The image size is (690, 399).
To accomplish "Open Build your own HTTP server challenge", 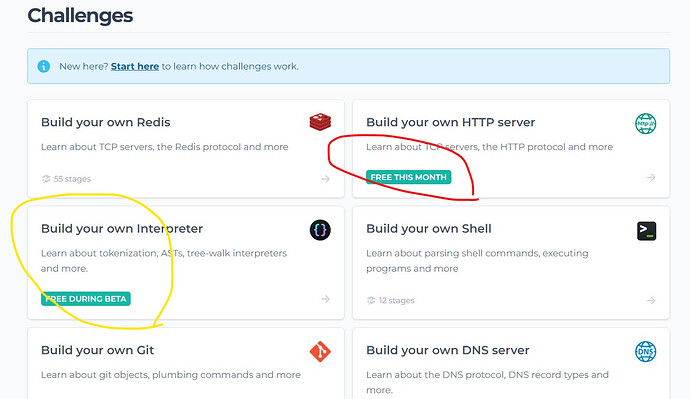I will (451, 122).
